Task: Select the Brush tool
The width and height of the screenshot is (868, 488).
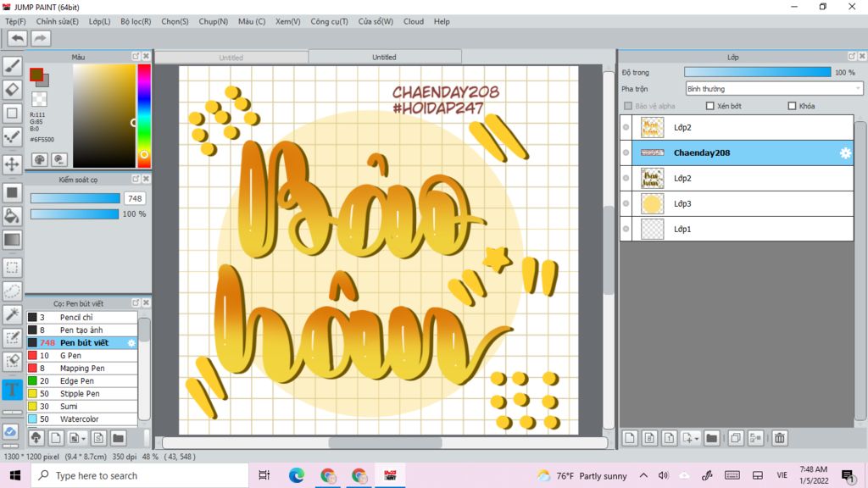Action: 12,66
